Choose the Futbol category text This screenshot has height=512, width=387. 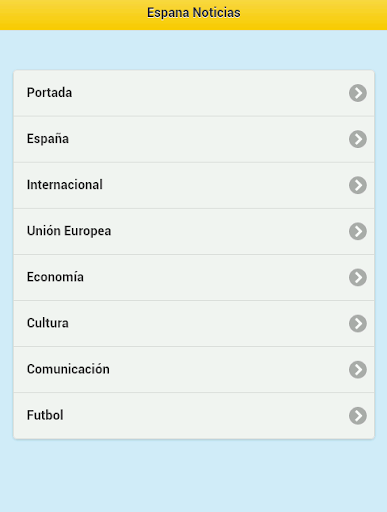pos(45,415)
